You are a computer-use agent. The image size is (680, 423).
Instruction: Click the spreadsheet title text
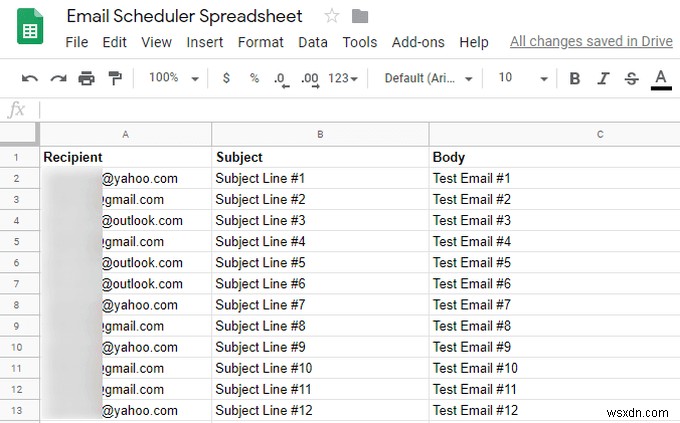tap(186, 17)
